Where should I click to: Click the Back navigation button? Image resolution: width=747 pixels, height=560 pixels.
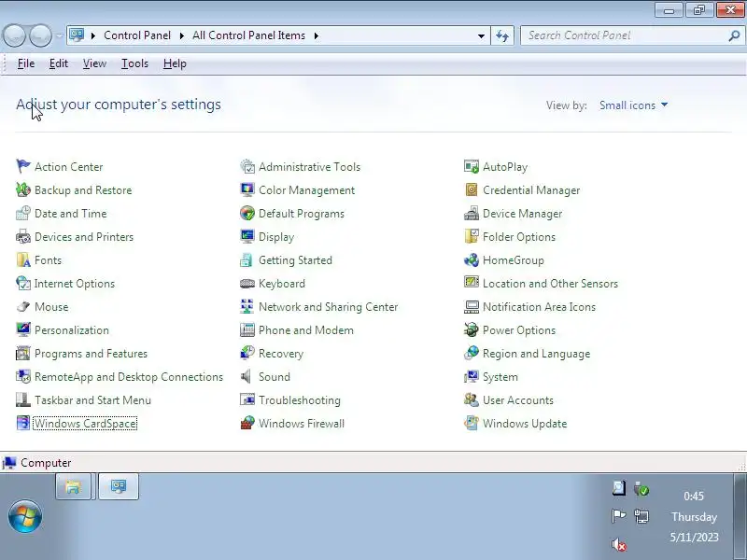[x=14, y=35]
